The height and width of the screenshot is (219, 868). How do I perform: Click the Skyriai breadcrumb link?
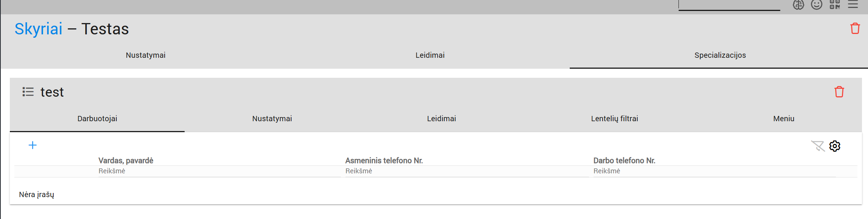(39, 29)
